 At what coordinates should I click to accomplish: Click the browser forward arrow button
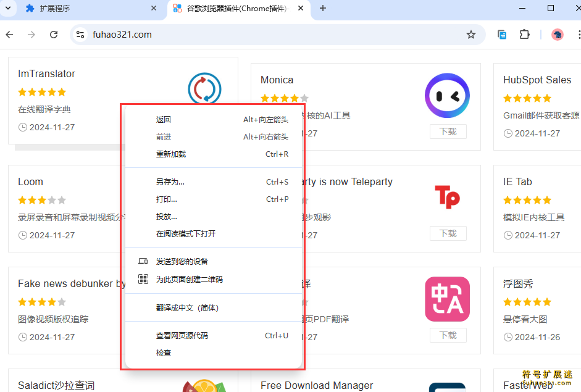click(31, 35)
